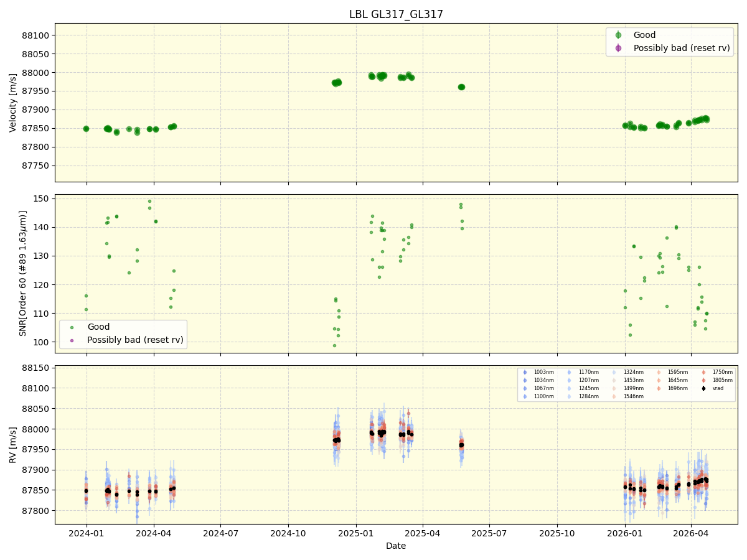Click the Date x-axis label
The width and height of the screenshot is (747, 560).
[396, 546]
